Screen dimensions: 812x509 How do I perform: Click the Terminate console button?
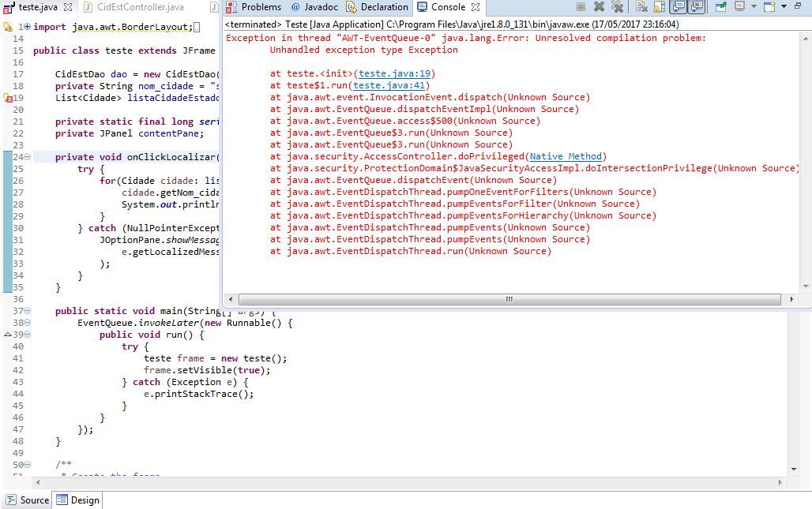[581, 7]
